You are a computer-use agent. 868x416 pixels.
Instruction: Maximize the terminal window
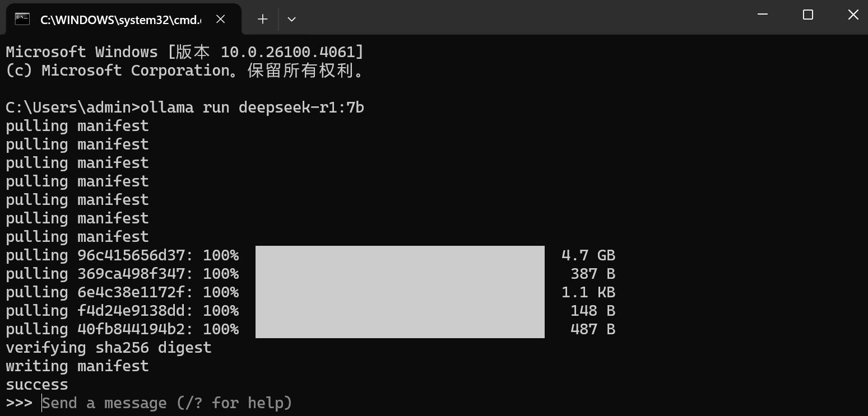coord(807,15)
